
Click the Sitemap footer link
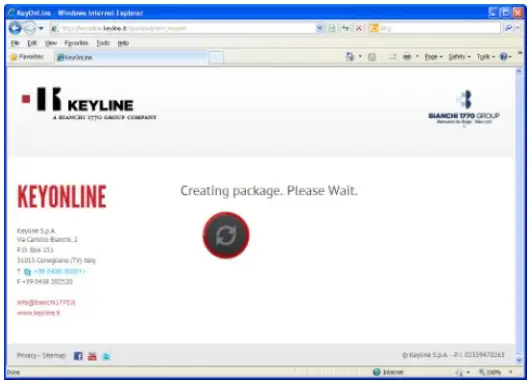[54, 355]
